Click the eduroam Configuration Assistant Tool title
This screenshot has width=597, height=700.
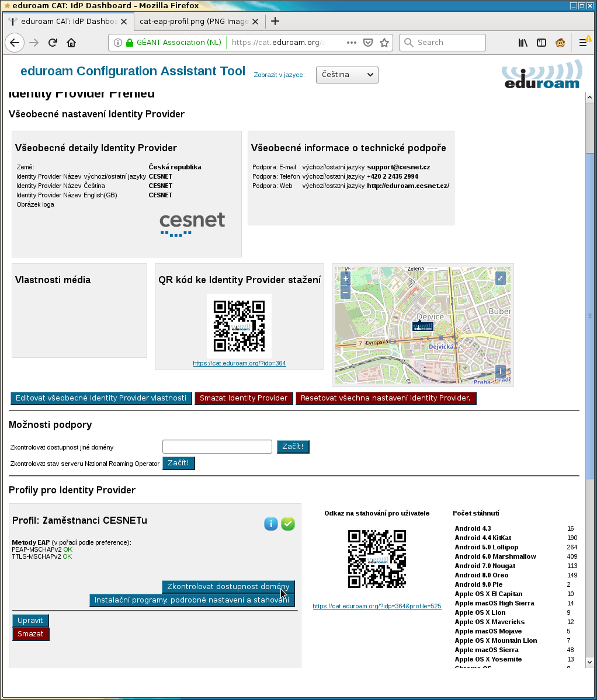(133, 71)
